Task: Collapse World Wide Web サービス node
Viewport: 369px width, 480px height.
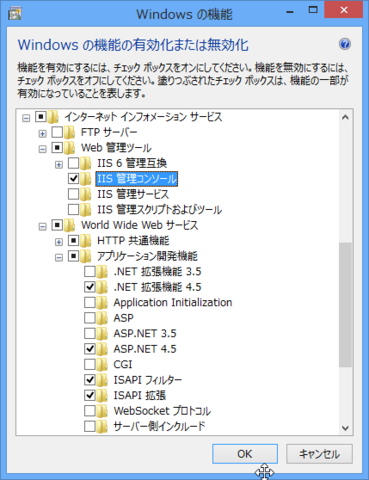Action: pos(42,227)
